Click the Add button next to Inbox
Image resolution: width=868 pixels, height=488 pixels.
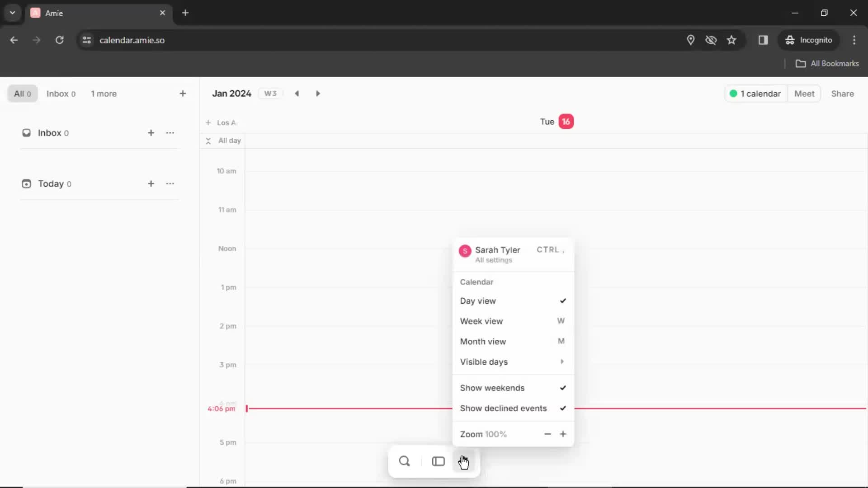coord(151,132)
